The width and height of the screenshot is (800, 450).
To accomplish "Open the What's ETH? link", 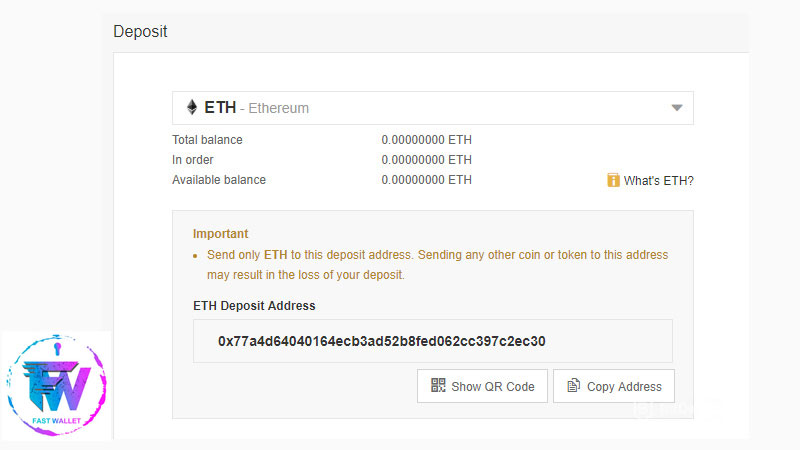I will (x=658, y=181).
